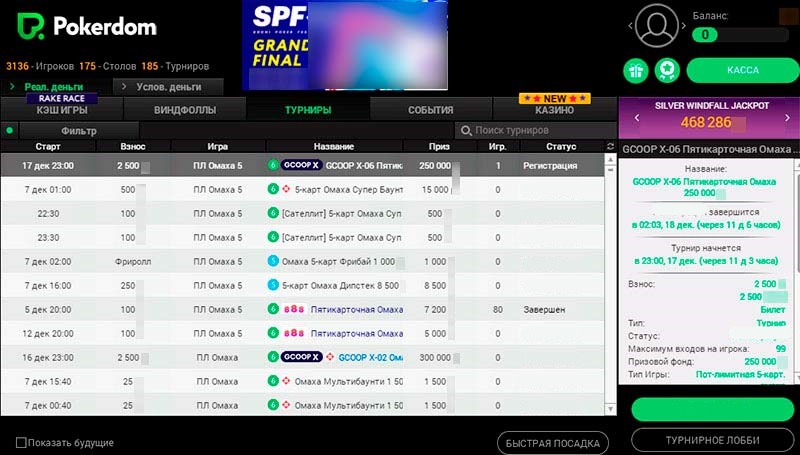Open the СОБЫТИЯ tab
The height and width of the screenshot is (455, 800).
pyautogui.click(x=431, y=110)
